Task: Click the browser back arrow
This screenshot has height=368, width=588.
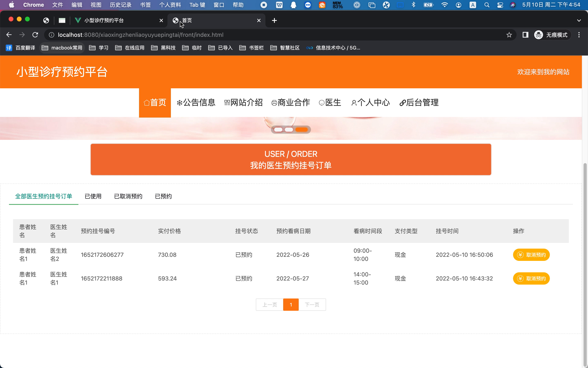Action: click(9, 35)
